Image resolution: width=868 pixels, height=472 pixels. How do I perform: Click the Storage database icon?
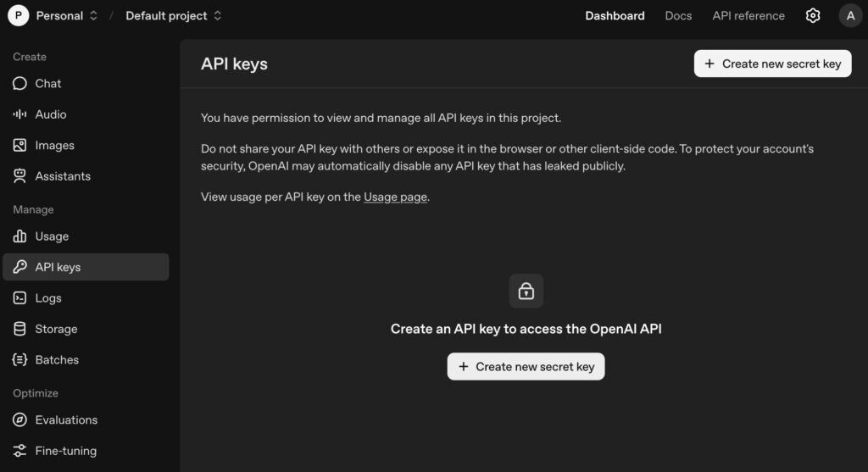(19, 329)
